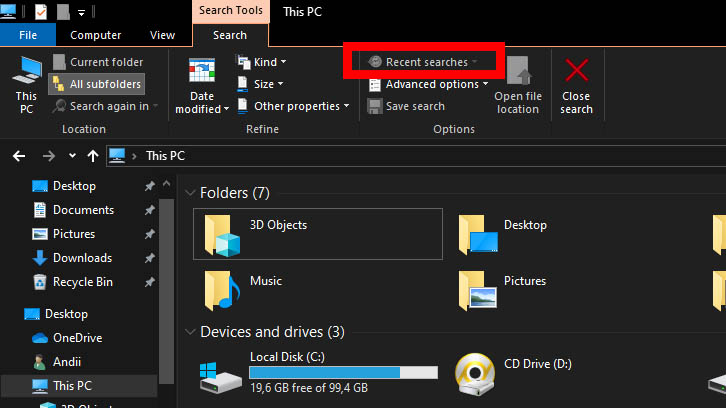Click Open file location button
This screenshot has width=726, height=408.
[x=518, y=85]
